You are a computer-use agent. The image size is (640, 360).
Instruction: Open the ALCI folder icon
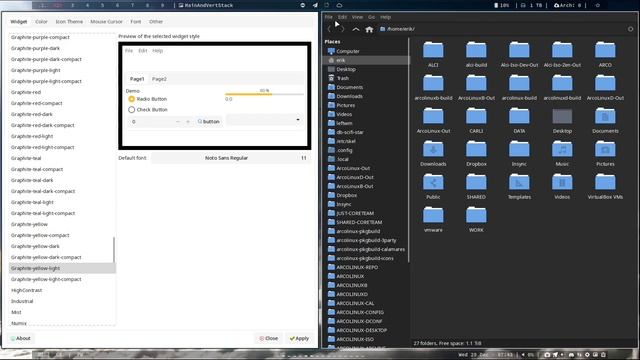[433, 51]
